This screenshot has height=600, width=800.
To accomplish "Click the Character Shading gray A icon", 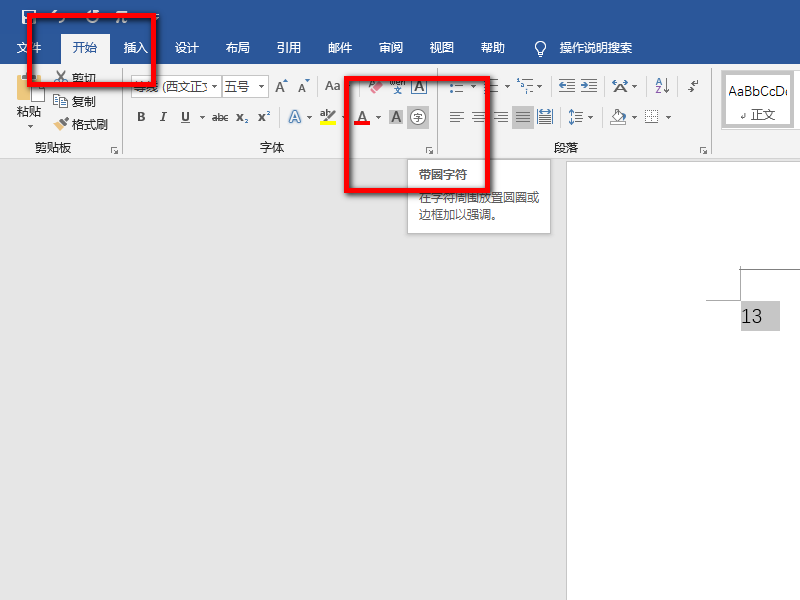I will click(396, 117).
